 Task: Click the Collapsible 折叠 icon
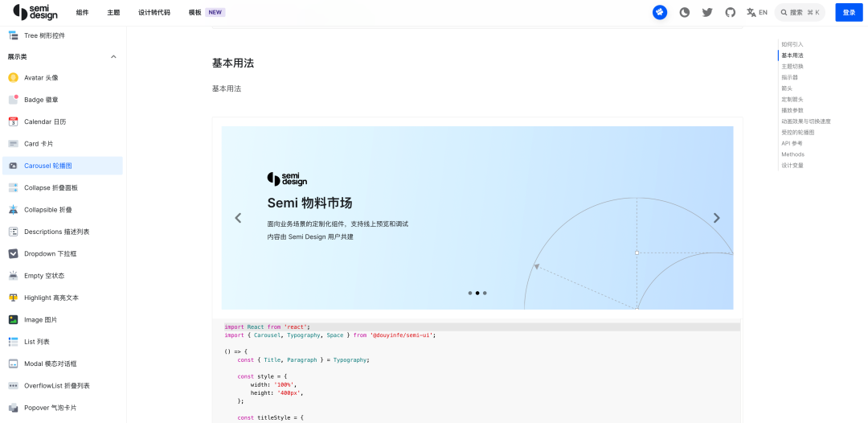coord(14,209)
